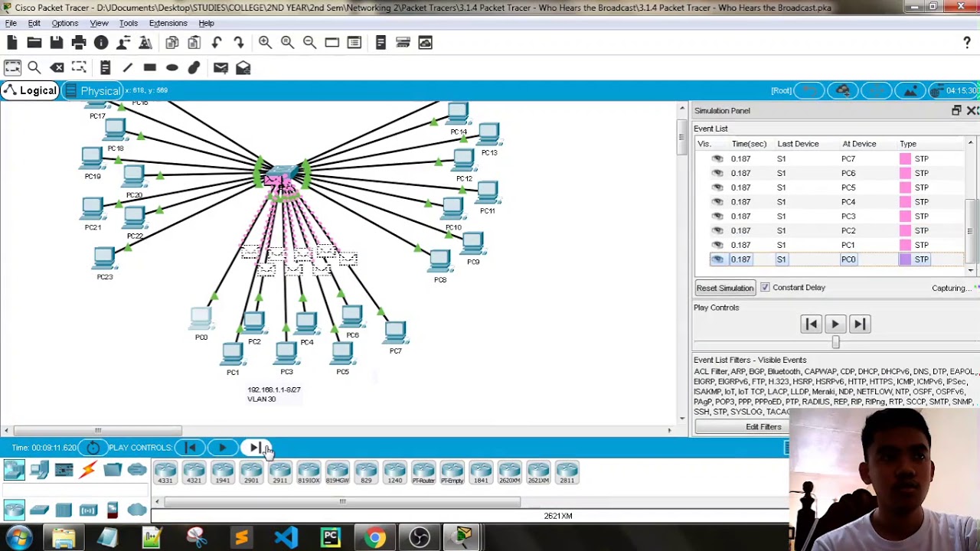This screenshot has height=551, width=980.
Task: Copy the selection with the copy icon
Action: pyautogui.click(x=172, y=43)
